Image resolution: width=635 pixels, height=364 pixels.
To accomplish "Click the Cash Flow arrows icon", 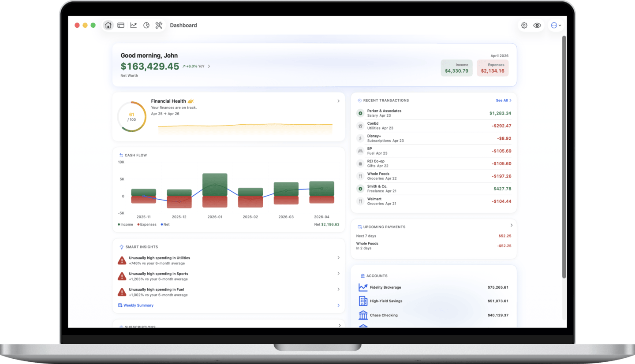I will [x=121, y=155].
